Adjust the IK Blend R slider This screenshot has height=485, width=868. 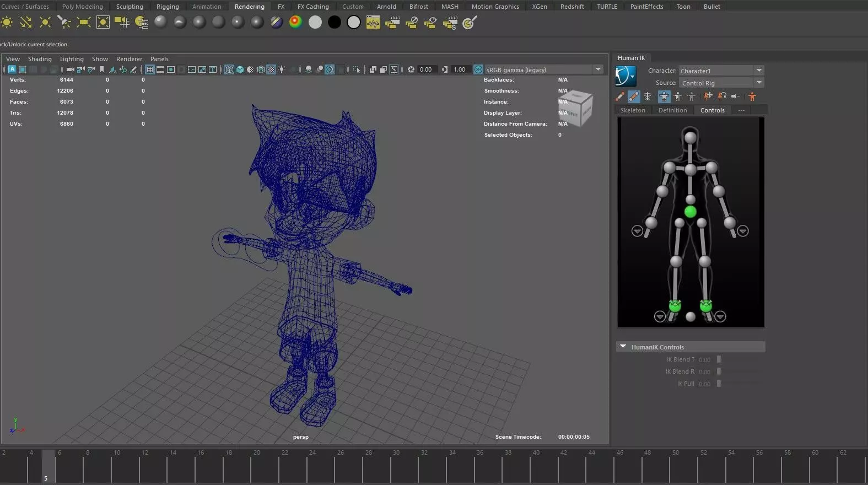pyautogui.click(x=719, y=371)
